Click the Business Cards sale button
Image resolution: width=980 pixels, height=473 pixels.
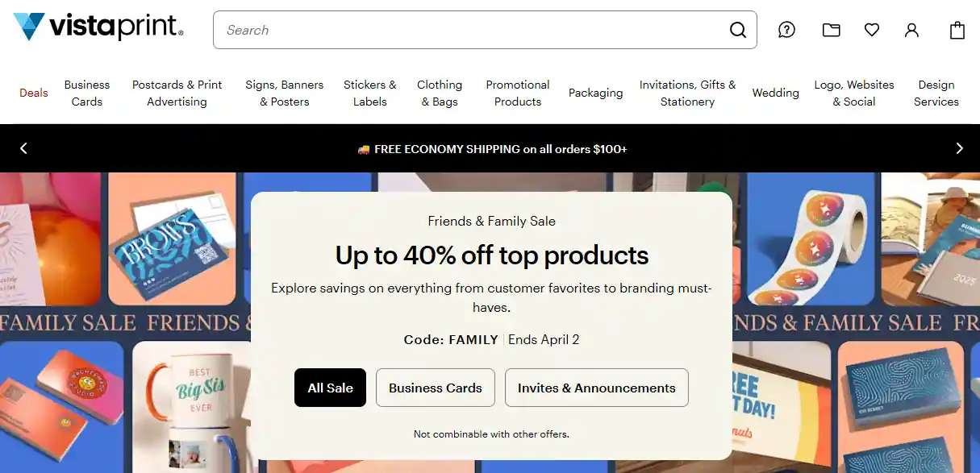435,388
